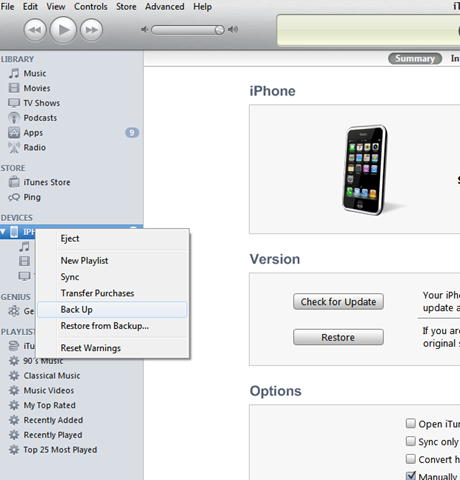Click the Recently Added gear icon
This screenshot has height=480, width=460.
pyautogui.click(x=14, y=420)
